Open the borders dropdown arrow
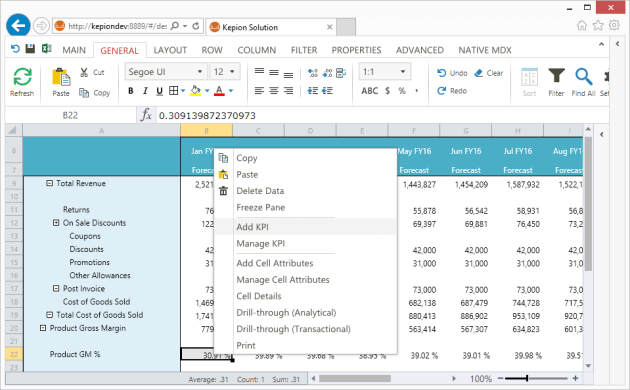 point(183,91)
